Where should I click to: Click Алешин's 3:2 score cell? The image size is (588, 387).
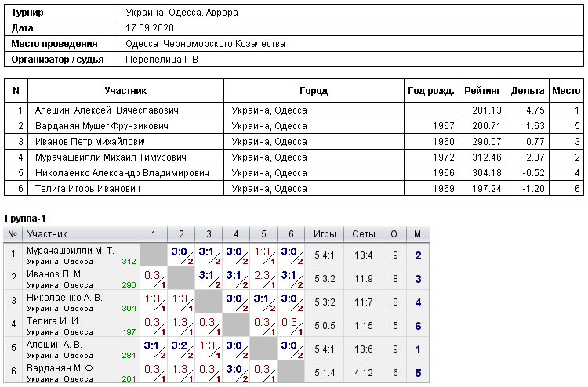(x=181, y=349)
